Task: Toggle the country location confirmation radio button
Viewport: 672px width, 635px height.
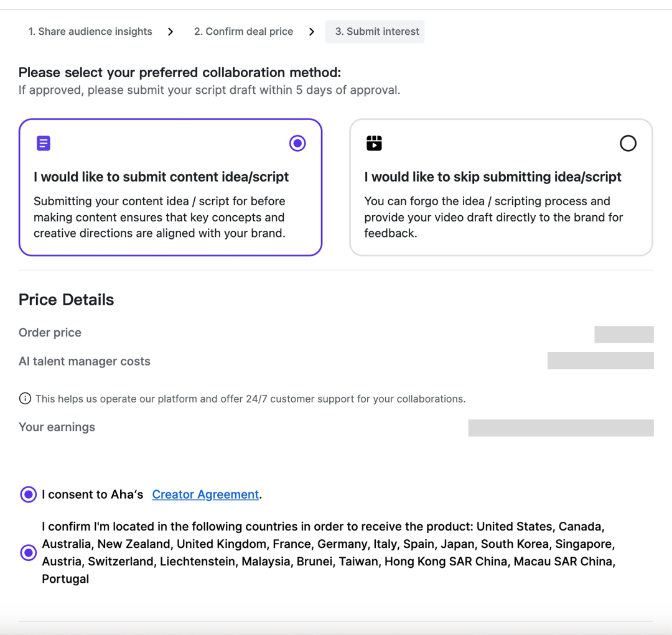Action: [x=29, y=552]
